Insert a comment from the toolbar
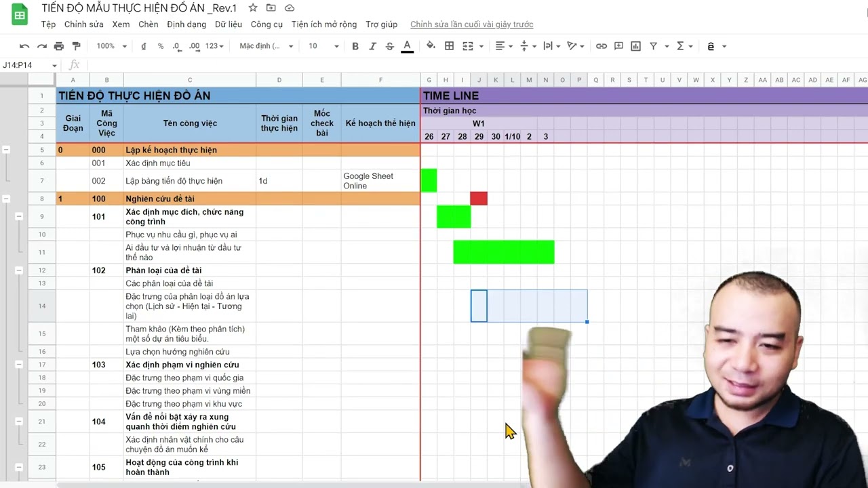868x488 pixels. pos(618,46)
